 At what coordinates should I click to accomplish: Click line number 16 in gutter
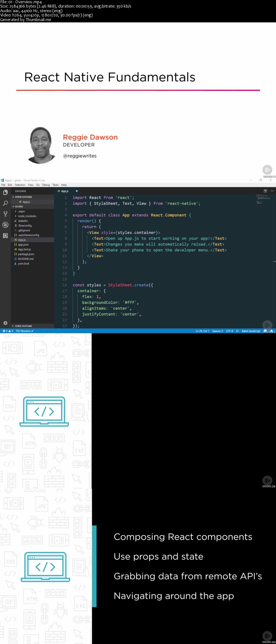coord(65,285)
